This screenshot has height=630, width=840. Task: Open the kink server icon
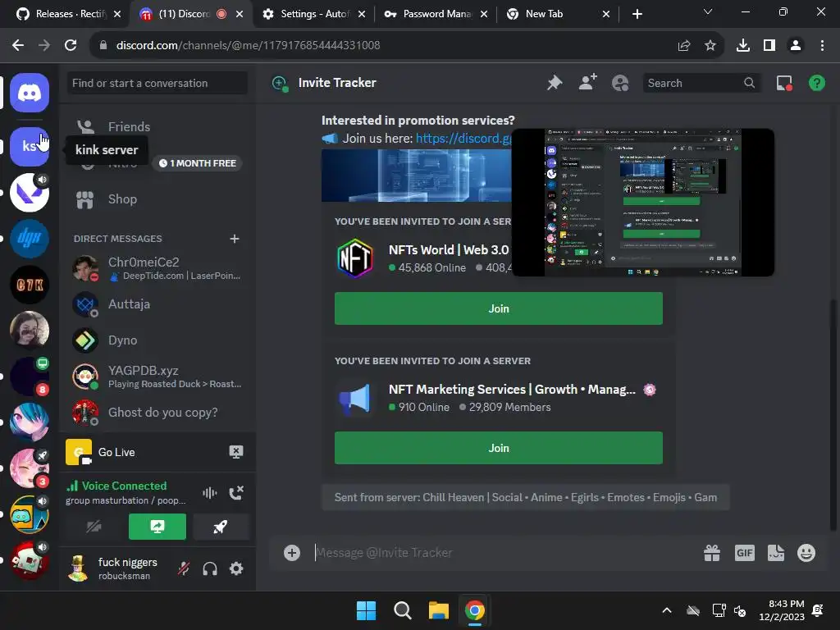tap(30, 146)
